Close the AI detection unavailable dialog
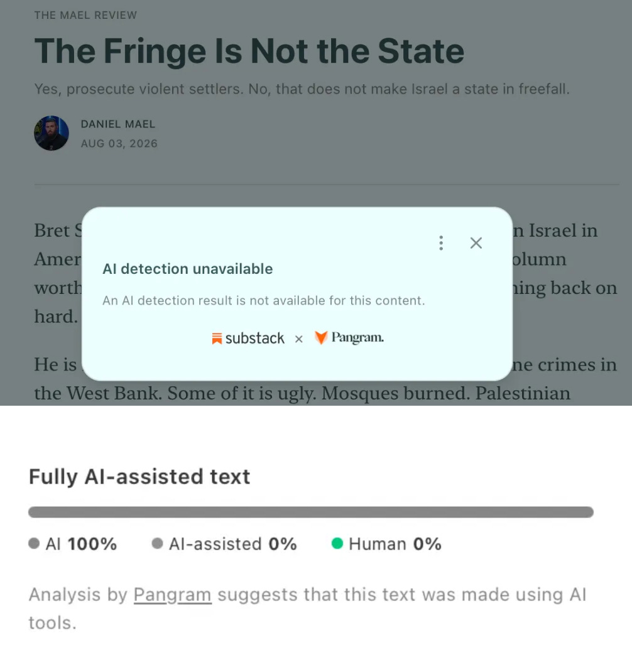The width and height of the screenshot is (632, 672). 476,243
